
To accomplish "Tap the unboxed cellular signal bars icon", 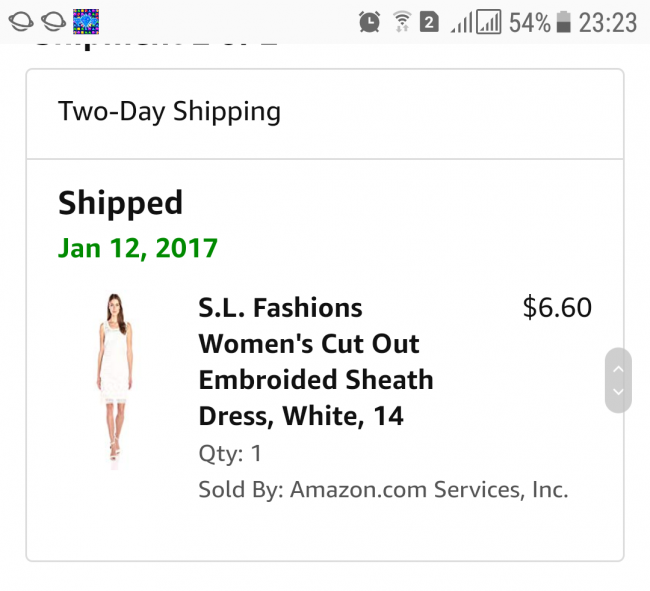I will click(x=460, y=21).
